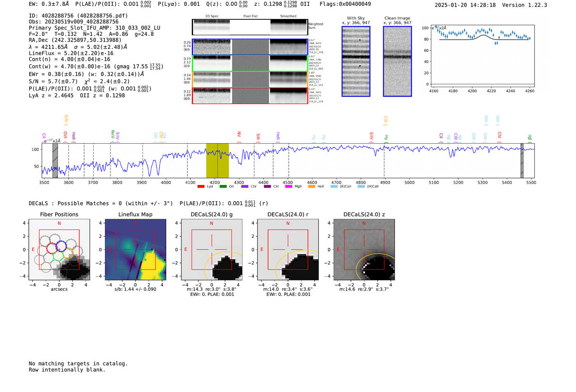Click the Pixel Flat column header
576x392 pixels.
point(251,16)
